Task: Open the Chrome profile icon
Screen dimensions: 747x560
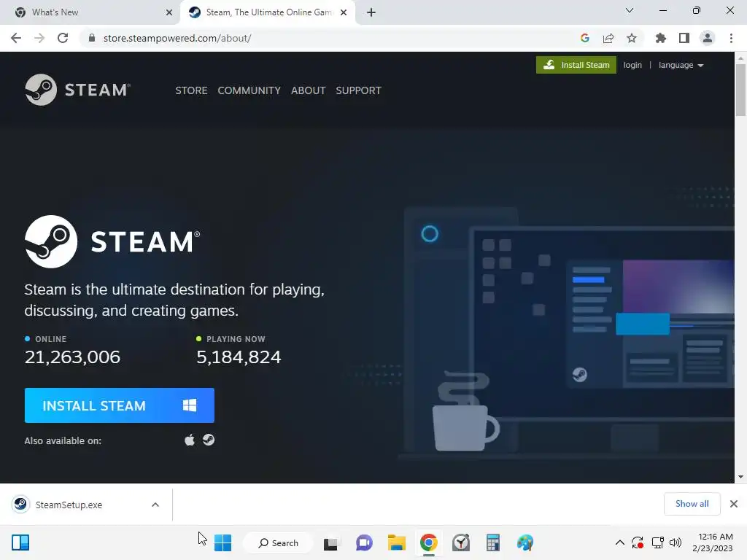Action: (x=708, y=38)
